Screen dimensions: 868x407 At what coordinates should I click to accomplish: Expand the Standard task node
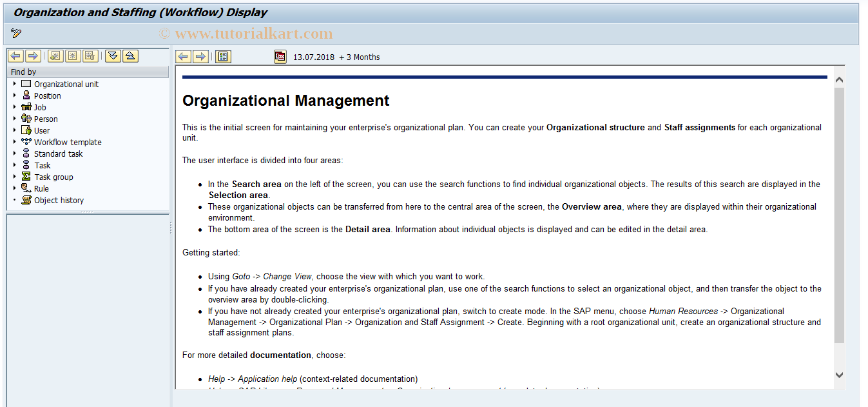[15, 154]
